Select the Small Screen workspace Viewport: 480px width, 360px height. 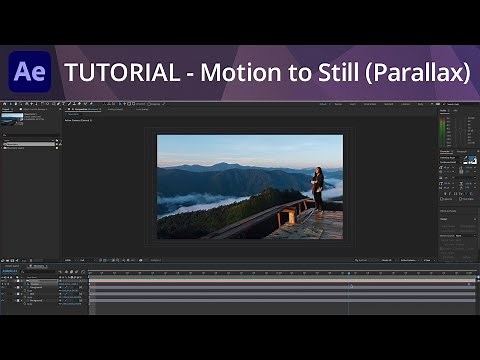(370, 104)
